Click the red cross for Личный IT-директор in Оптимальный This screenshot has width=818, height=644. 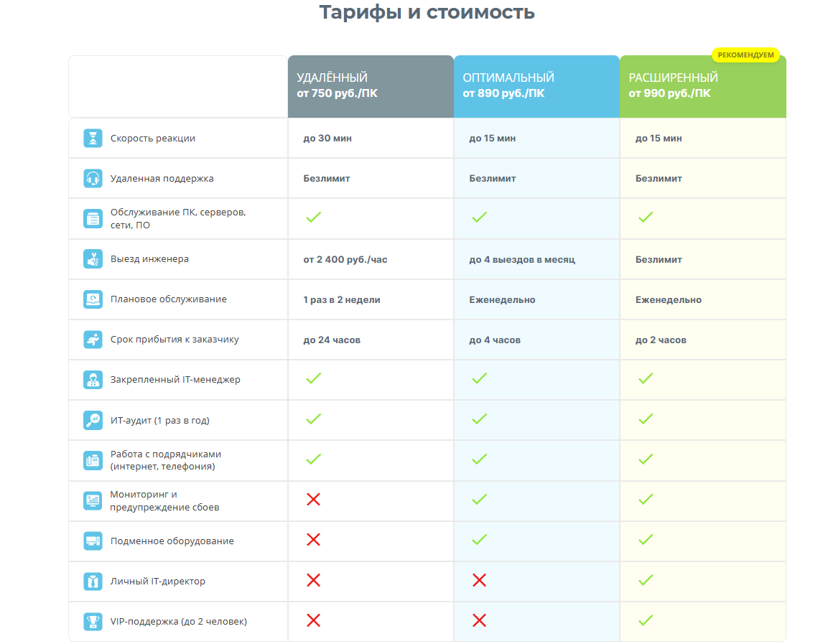tap(479, 579)
